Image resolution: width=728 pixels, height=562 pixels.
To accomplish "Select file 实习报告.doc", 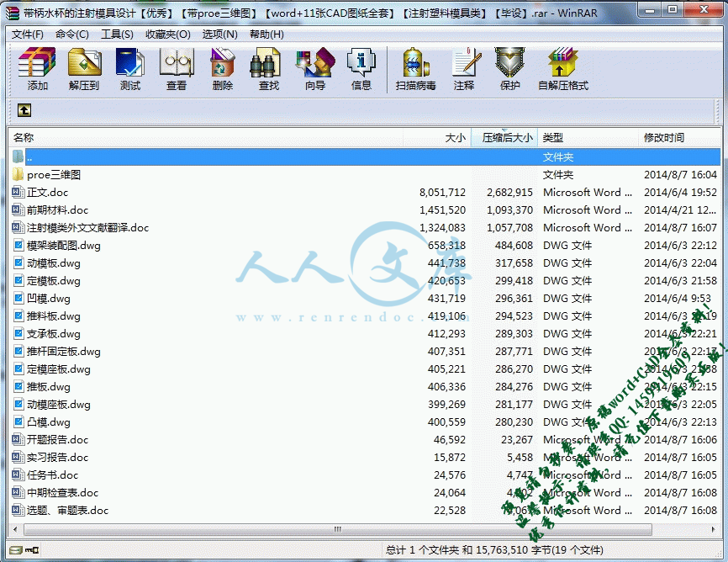I will pos(57,457).
